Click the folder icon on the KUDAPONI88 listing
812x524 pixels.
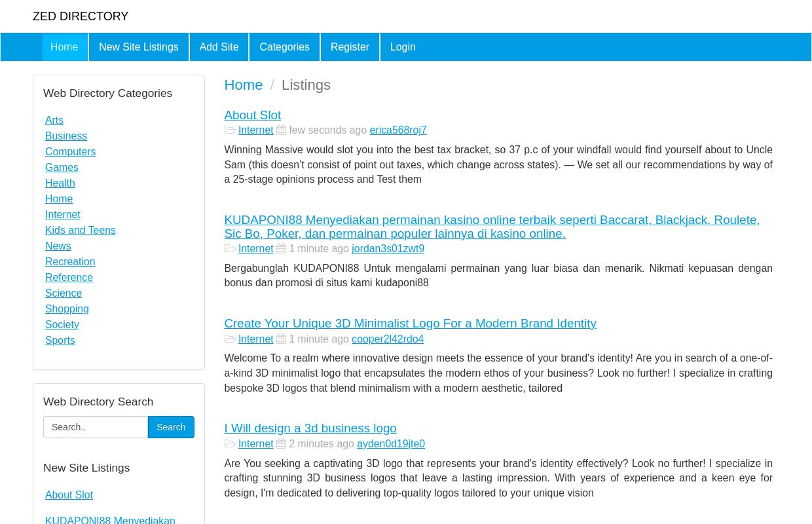[x=231, y=249]
